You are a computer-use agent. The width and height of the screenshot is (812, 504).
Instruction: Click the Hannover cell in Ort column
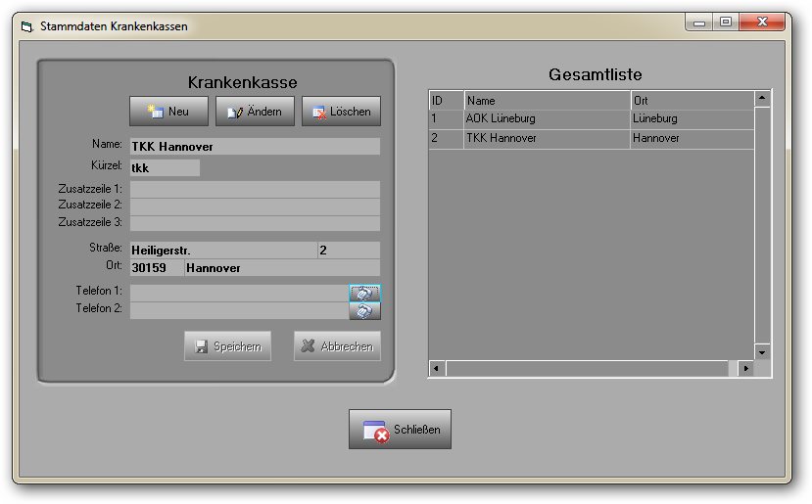click(692, 139)
